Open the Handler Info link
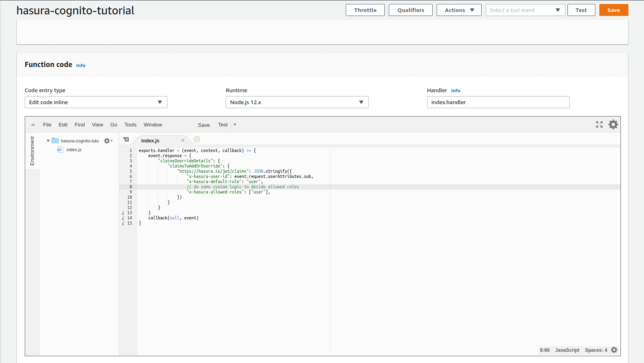644x363 pixels. click(x=455, y=91)
